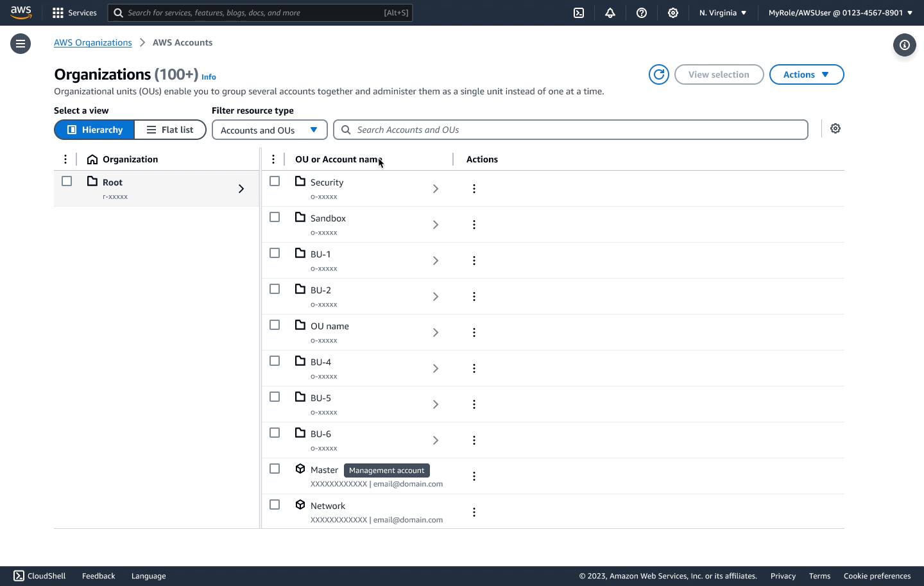Check the BU-2 checkbox

pos(275,289)
